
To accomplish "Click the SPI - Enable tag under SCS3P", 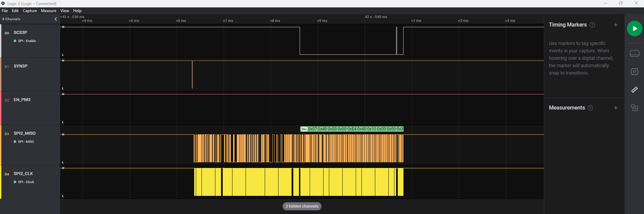I will click(x=27, y=41).
